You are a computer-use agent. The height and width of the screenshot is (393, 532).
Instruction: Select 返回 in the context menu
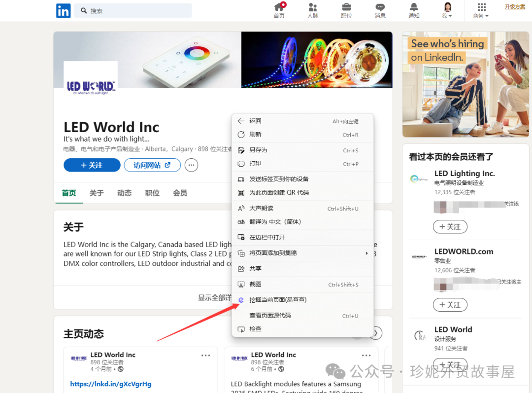click(302, 121)
